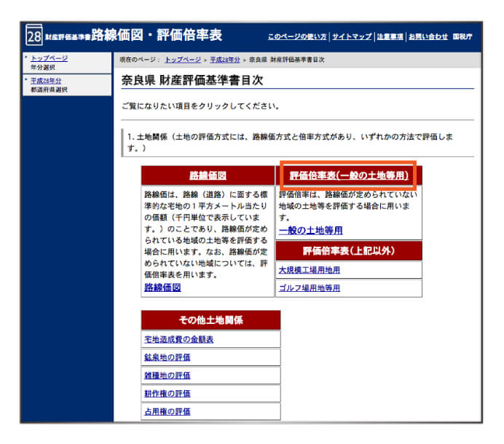Open the blue 一般の土地等用 link

[310, 230]
